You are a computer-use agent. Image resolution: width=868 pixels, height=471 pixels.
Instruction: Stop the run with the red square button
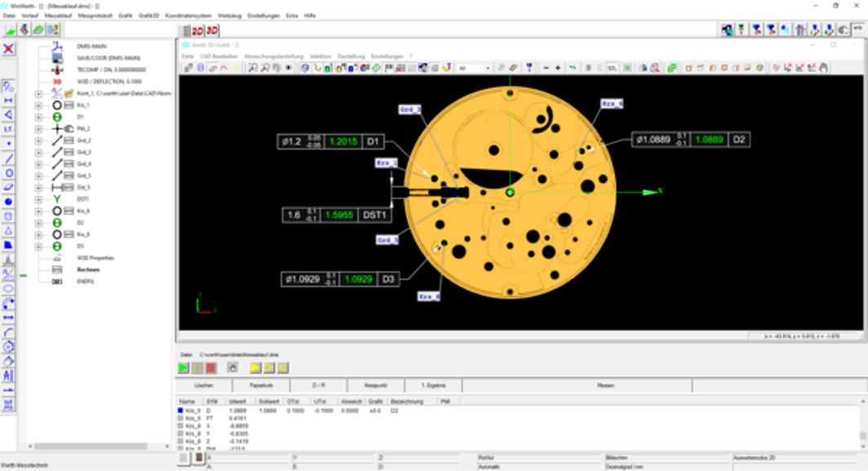coord(211,367)
